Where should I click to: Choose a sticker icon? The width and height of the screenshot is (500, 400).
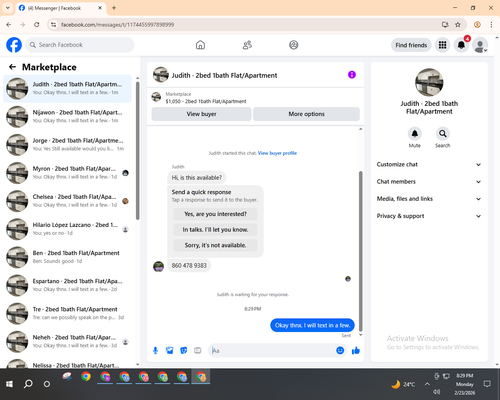(x=183, y=350)
